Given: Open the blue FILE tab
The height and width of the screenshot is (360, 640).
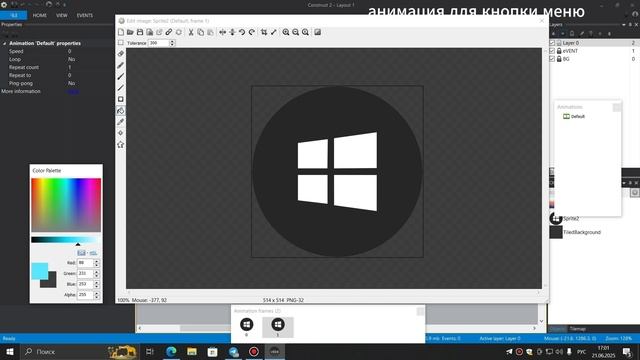Looking at the screenshot, I should click(x=13, y=16).
